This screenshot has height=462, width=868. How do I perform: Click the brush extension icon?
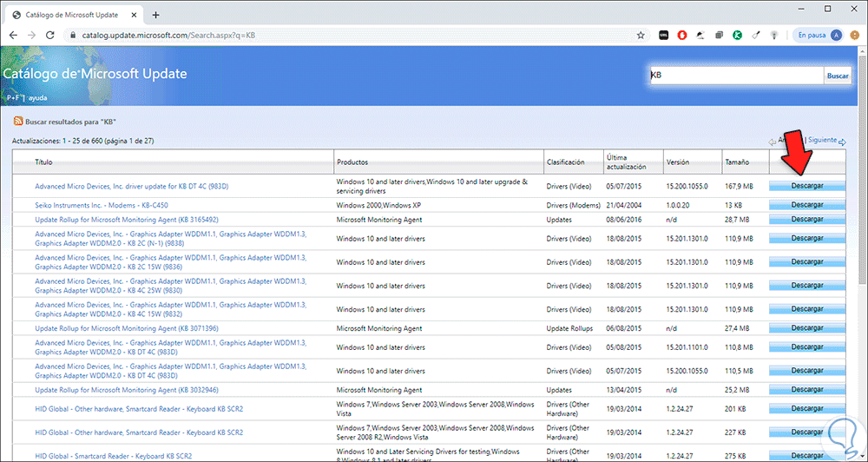[x=756, y=35]
